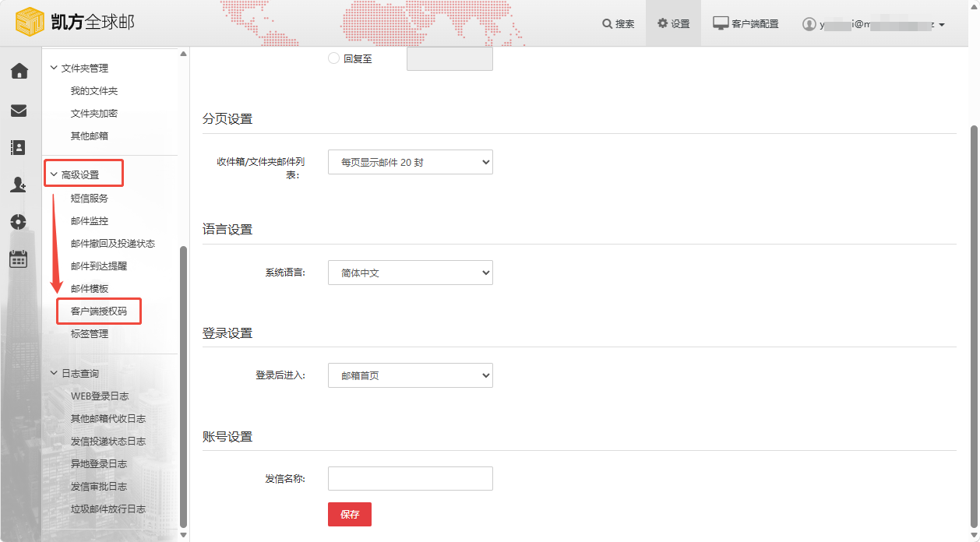This screenshot has width=980, height=542.
Task: Click the main page vertical scrollbar
Action: pos(974,326)
